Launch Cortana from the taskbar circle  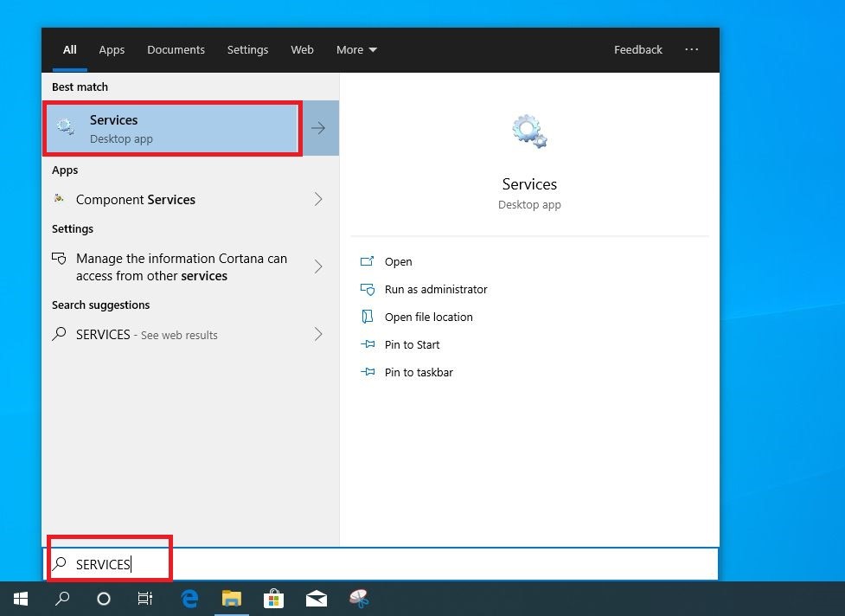[104, 598]
